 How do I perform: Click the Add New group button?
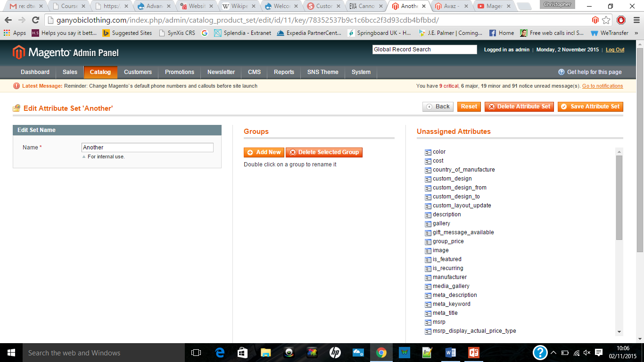(x=264, y=152)
